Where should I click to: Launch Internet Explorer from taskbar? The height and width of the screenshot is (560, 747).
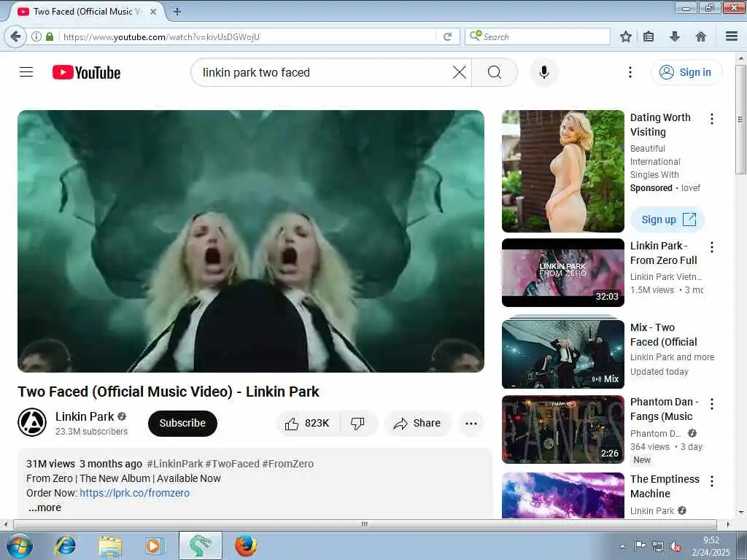(x=65, y=545)
